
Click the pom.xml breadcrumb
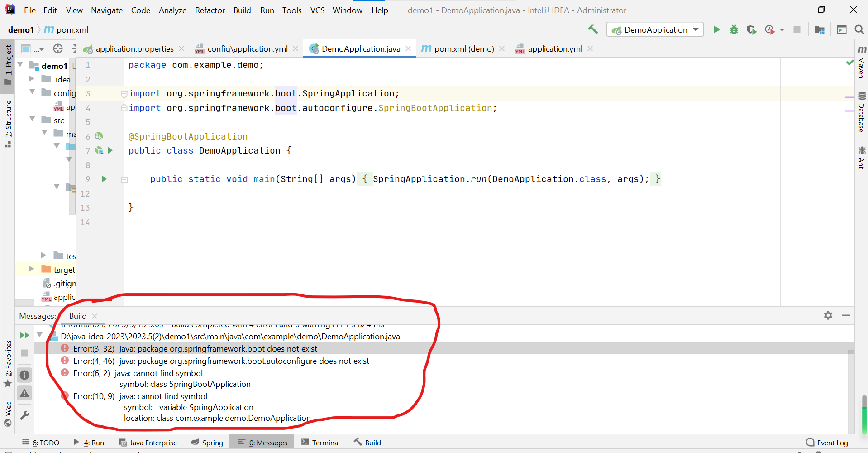click(67, 29)
